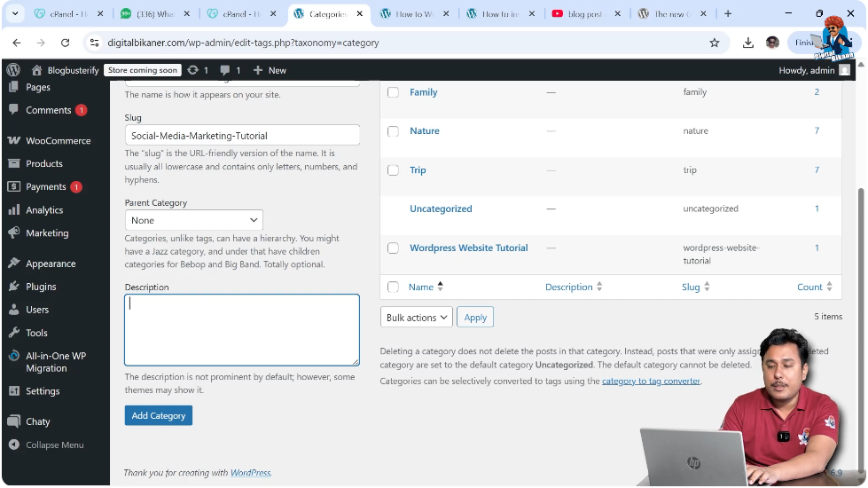Click the '5 items' count text
Screen dimensions: 868x488
click(828, 316)
